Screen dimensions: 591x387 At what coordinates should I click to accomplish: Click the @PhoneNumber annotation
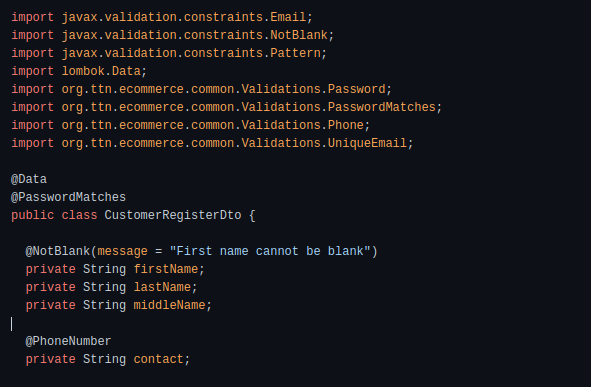68,341
